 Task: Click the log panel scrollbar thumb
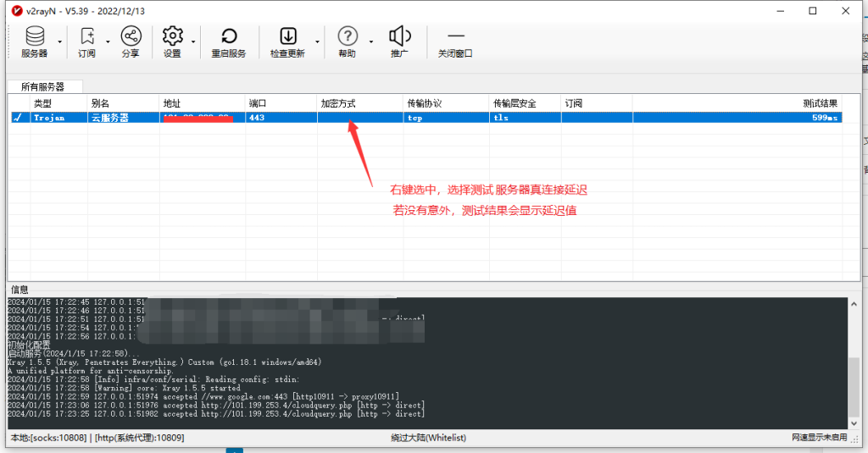[854, 385]
